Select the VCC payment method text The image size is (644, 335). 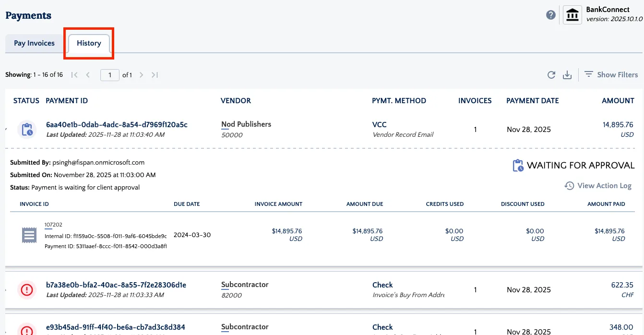(380, 124)
